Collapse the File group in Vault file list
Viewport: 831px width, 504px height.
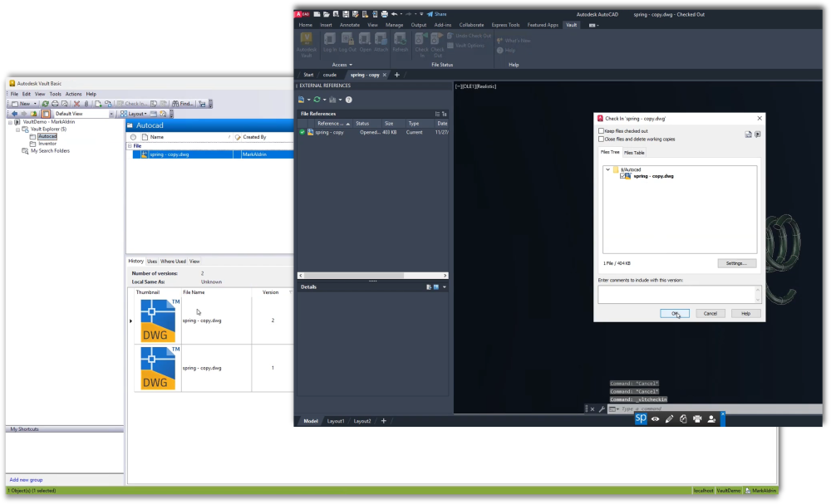(x=130, y=145)
